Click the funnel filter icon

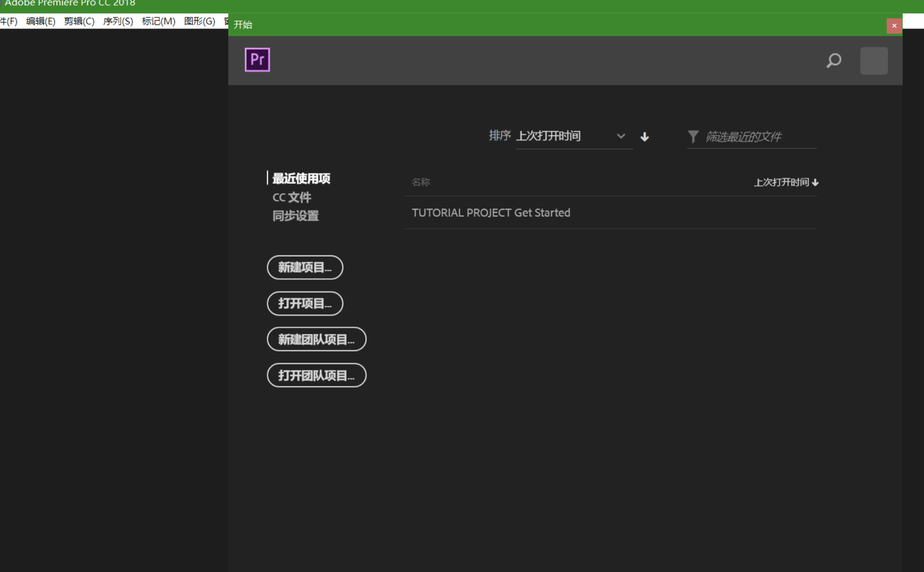[x=693, y=136]
